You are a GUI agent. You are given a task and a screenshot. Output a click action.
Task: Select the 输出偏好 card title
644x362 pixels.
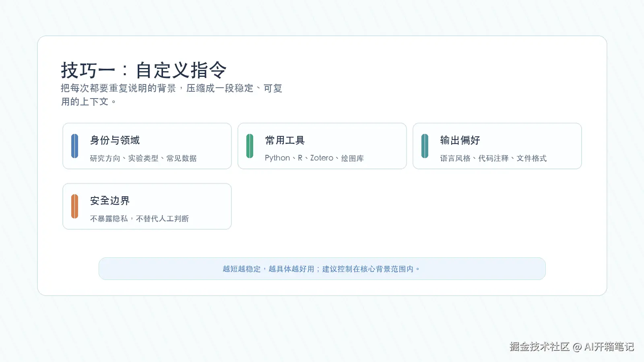pos(460,140)
